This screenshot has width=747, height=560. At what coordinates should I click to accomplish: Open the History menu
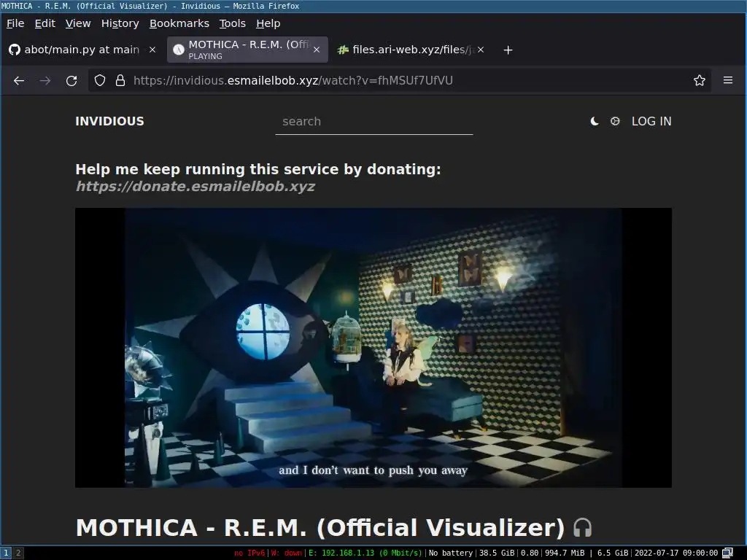pyautogui.click(x=120, y=23)
